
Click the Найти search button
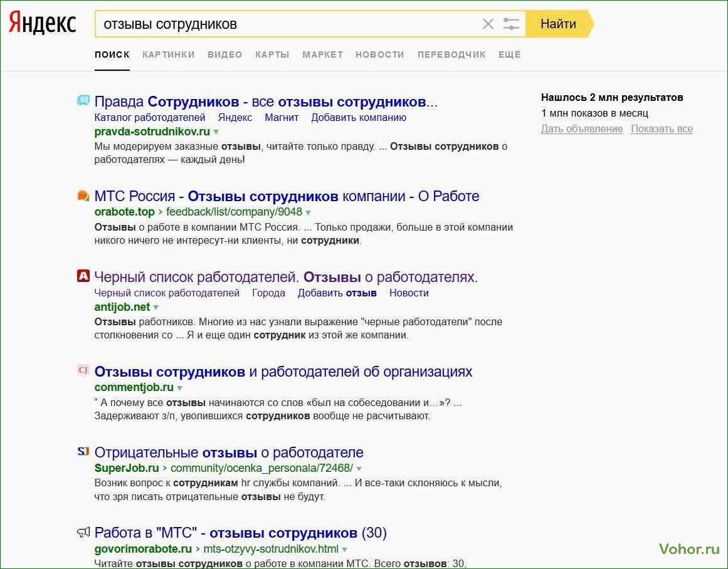click(x=559, y=24)
